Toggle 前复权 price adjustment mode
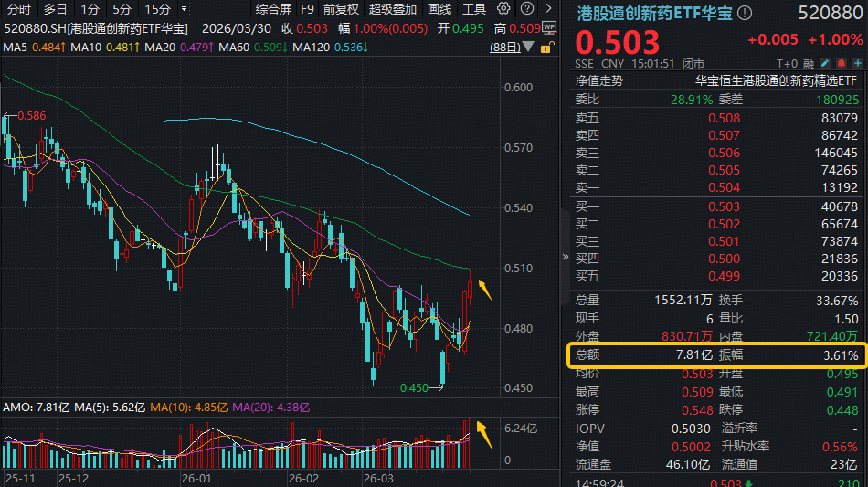868x487 pixels. tap(343, 9)
